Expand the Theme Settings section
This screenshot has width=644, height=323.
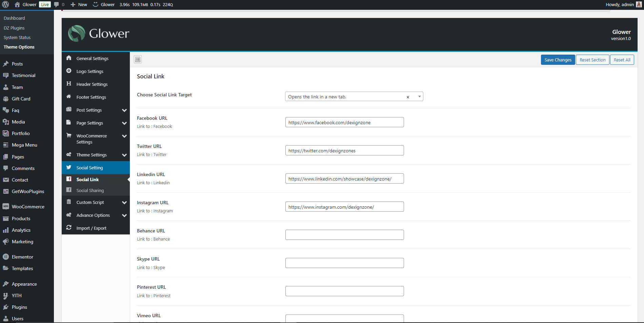tap(124, 155)
